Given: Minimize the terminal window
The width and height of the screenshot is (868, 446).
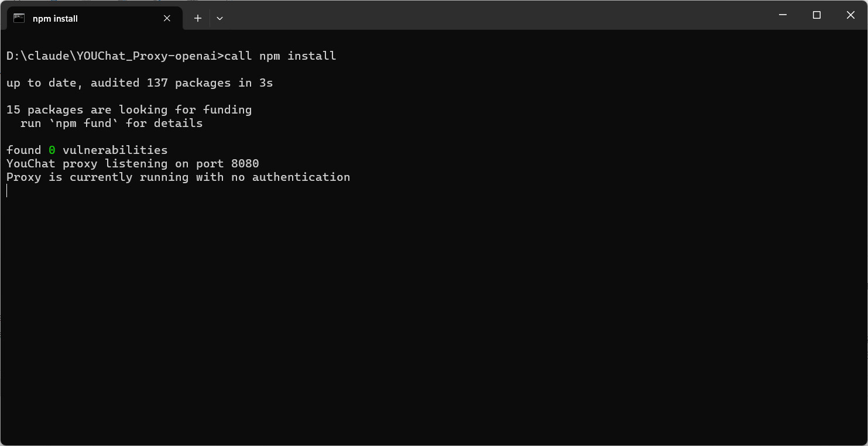Looking at the screenshot, I should coord(783,15).
